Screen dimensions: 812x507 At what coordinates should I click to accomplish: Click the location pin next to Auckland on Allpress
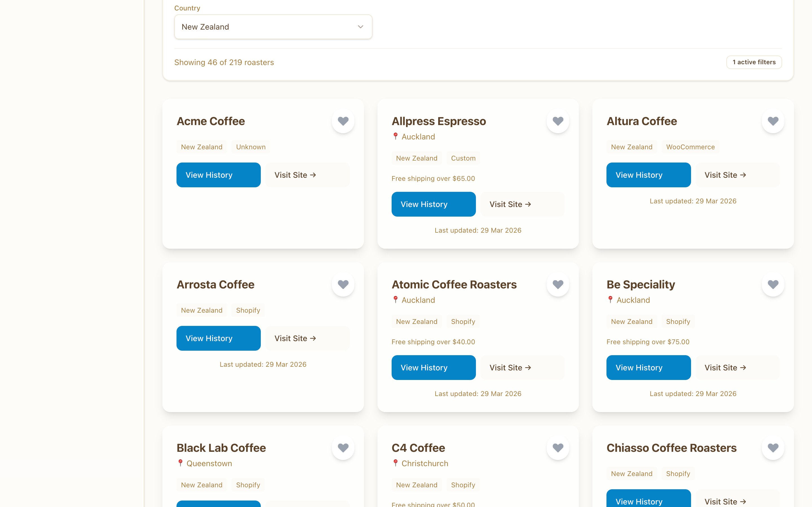click(395, 137)
